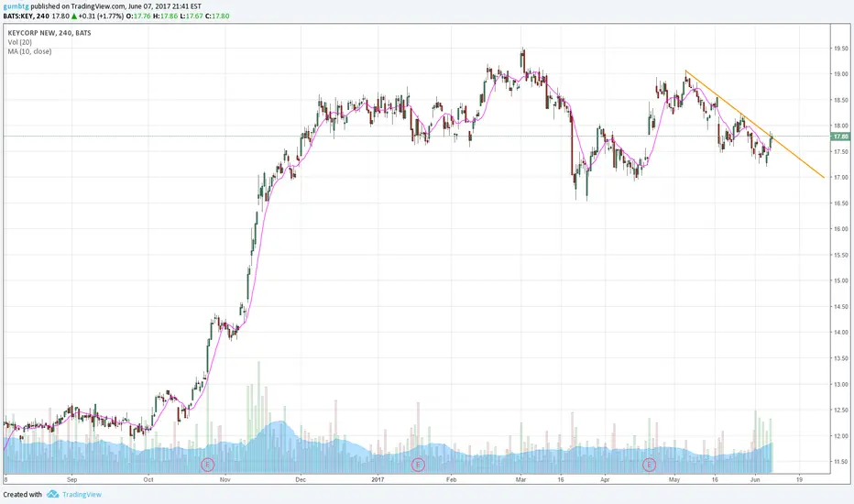Click the Jun label on time axis

coord(755,480)
